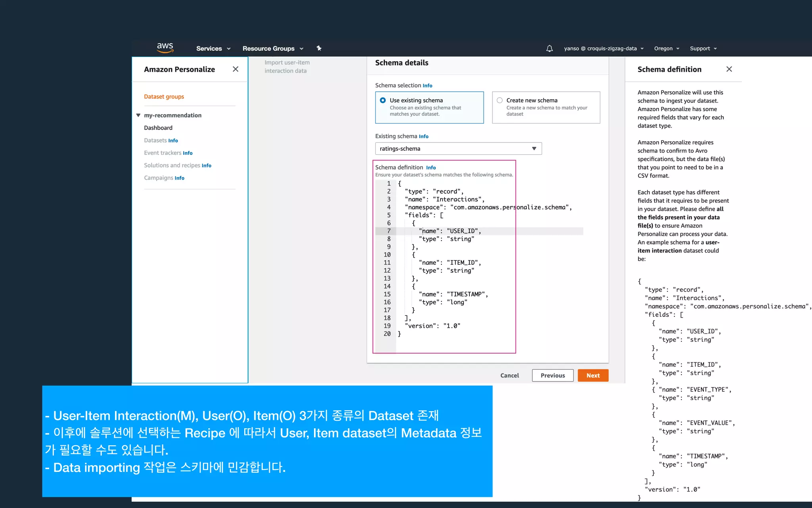The image size is (812, 508).
Task: Click the Info link beside Datasets
Action: pyautogui.click(x=173, y=140)
